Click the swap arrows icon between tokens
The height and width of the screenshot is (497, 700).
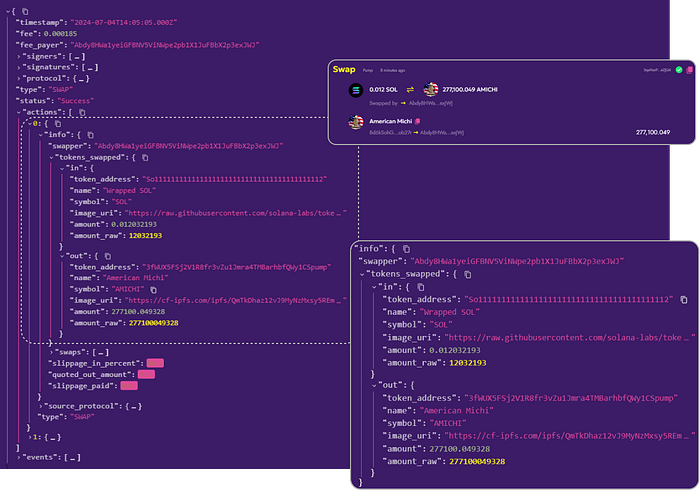[x=411, y=90]
